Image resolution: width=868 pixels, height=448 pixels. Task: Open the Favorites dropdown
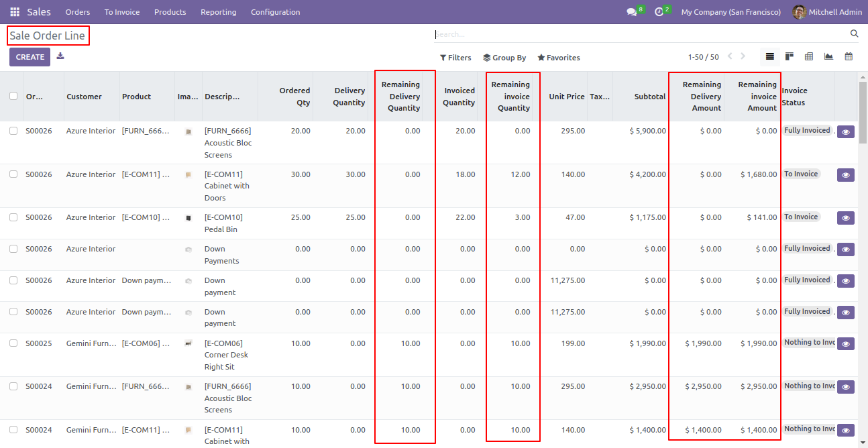pyautogui.click(x=559, y=58)
